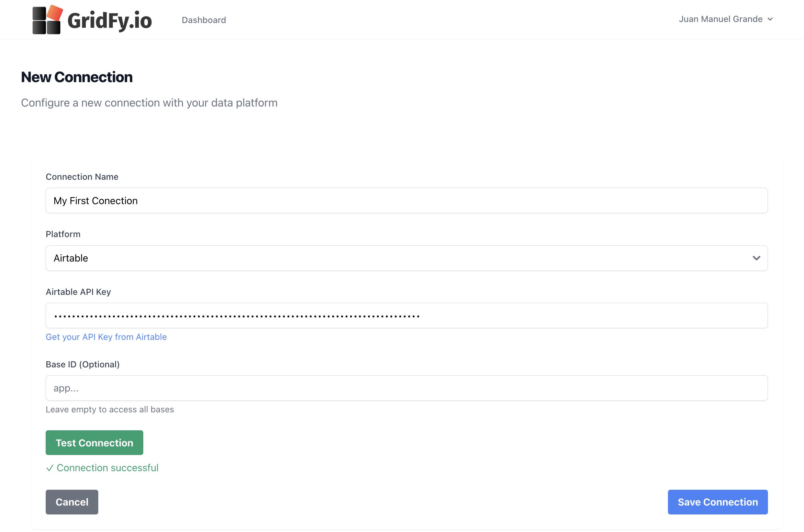Click the gray Cancel button
Viewport: 804px width, 532px height.
(x=72, y=502)
